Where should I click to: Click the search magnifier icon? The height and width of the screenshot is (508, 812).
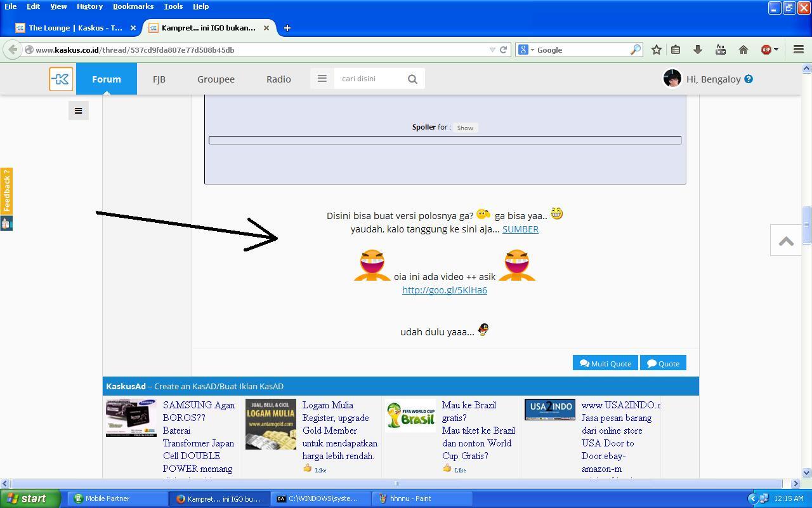click(x=412, y=79)
